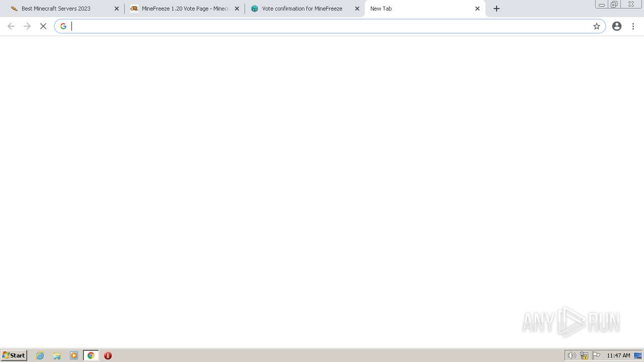Open volume speaker tray icon
The height and width of the screenshot is (362, 644).
572,355
